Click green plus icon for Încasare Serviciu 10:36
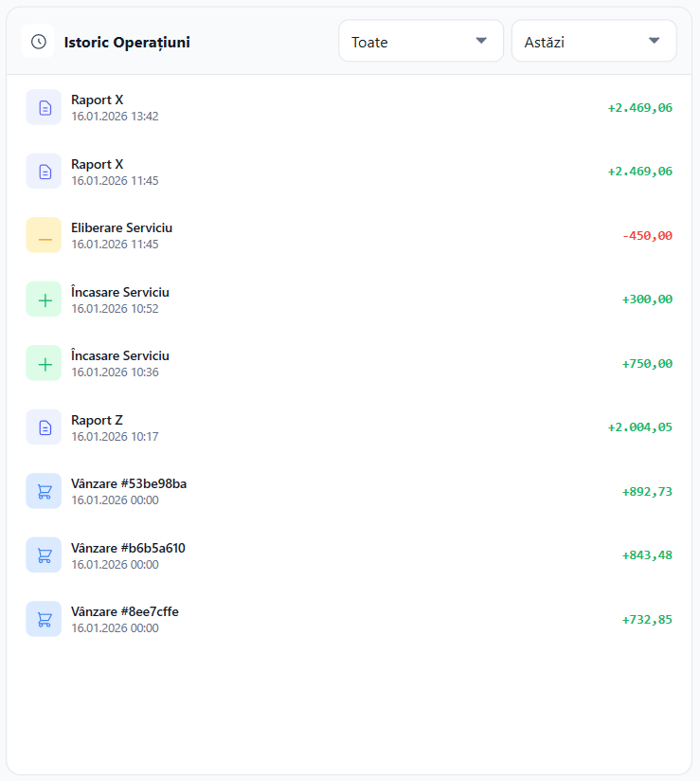This screenshot has width=700, height=781. coord(44,364)
